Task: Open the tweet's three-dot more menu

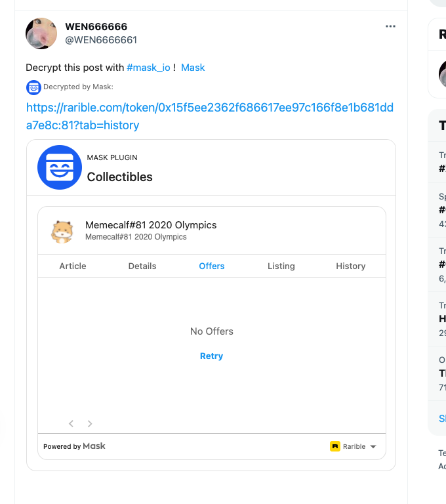Action: 390,26
